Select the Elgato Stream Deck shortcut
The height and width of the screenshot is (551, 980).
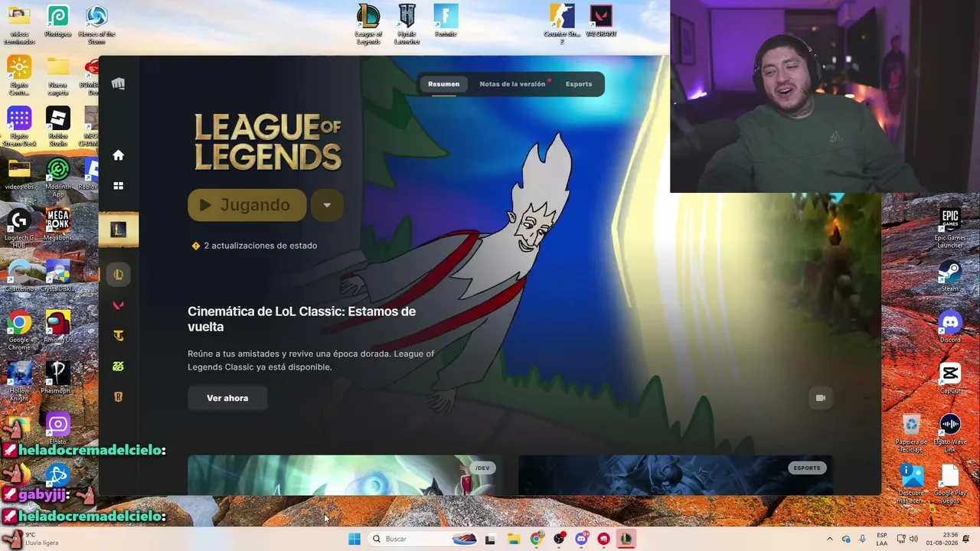[19, 126]
